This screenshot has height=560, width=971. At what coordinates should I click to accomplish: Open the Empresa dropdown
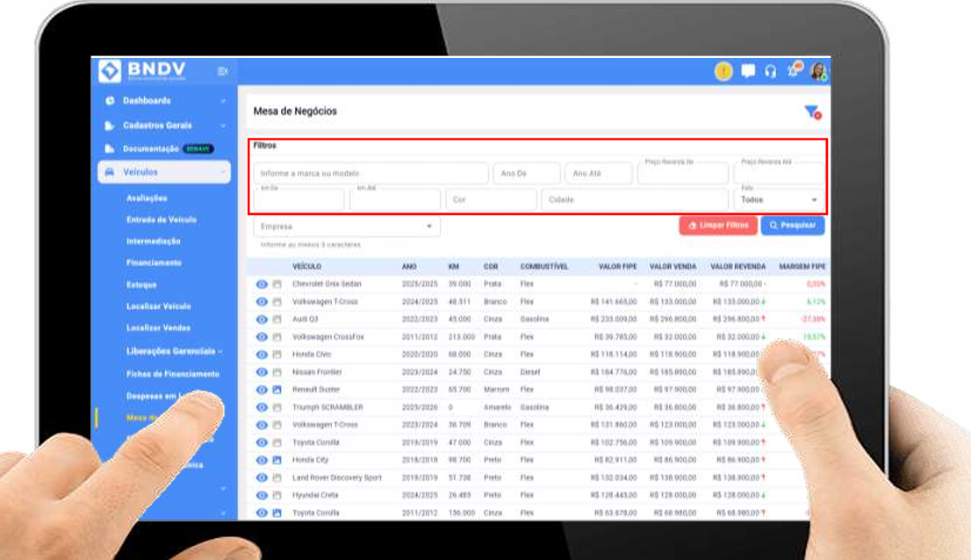tap(347, 226)
